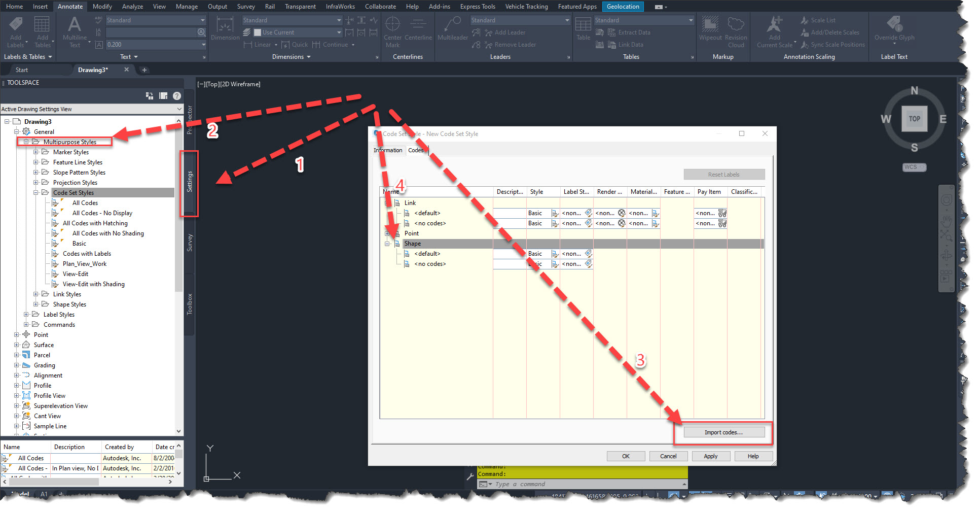Switch to the Information tab
This screenshot has width=980, height=512.
(388, 150)
